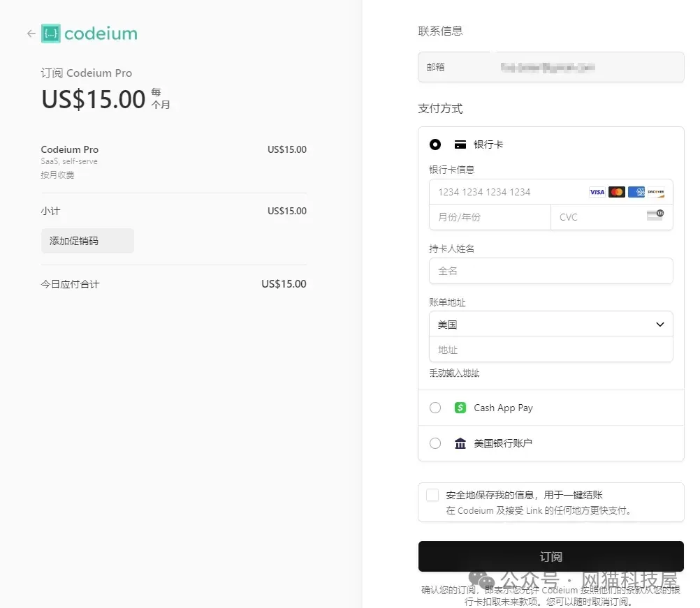Click the green Cash App Pay icon
This screenshot has height=608, width=700.
click(x=460, y=408)
